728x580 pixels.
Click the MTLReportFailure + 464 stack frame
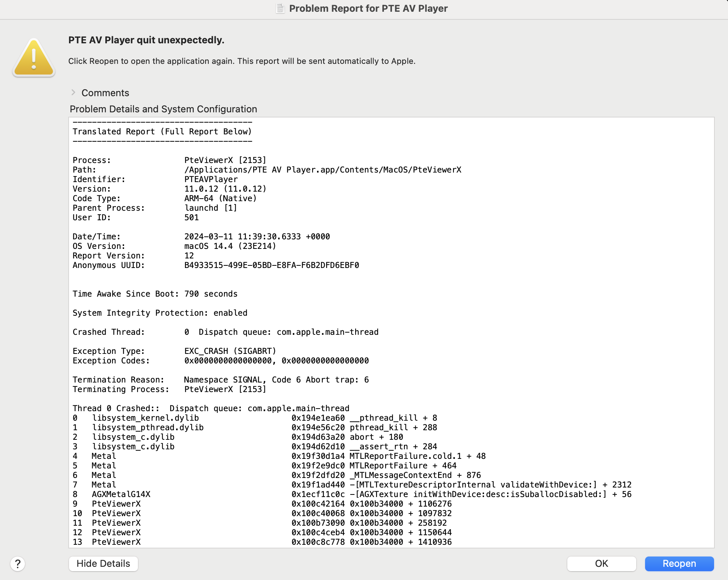[403, 465]
